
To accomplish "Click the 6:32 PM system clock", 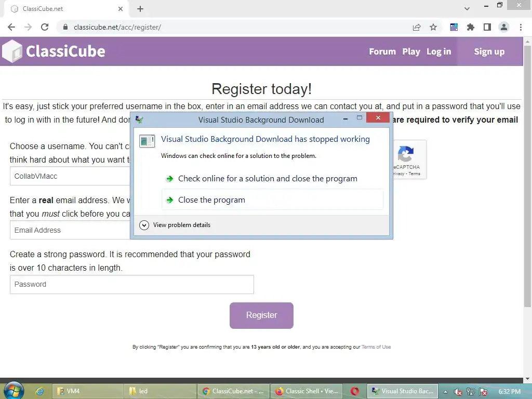I will pyautogui.click(x=509, y=392).
